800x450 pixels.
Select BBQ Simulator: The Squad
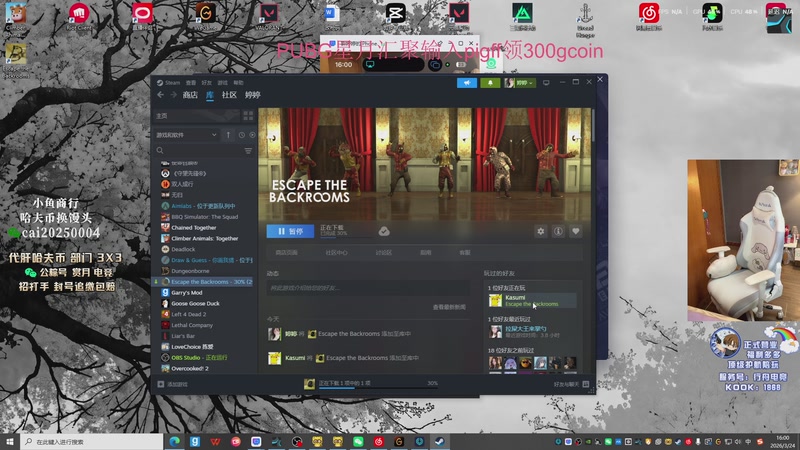click(204, 217)
